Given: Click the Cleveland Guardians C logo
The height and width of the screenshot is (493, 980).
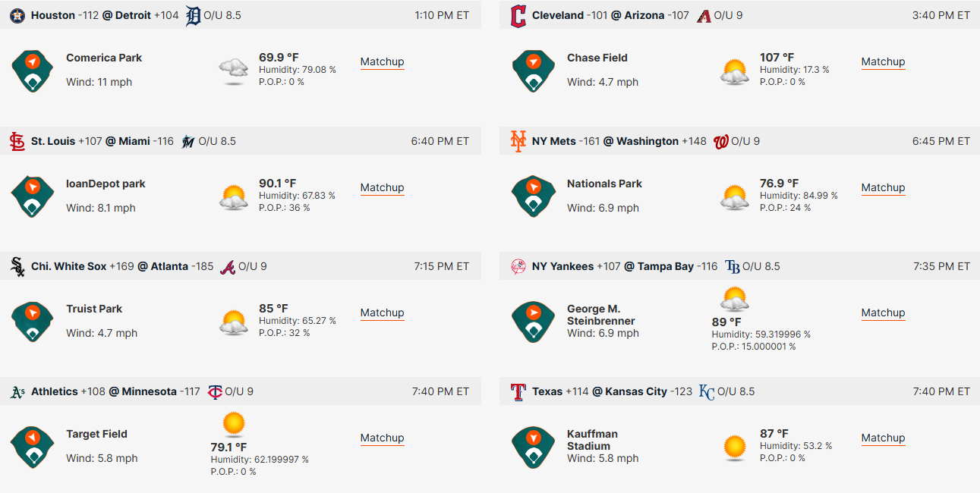Looking at the screenshot, I should (x=518, y=15).
